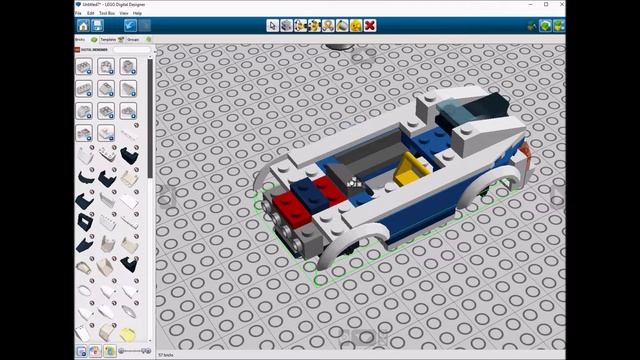The height and width of the screenshot is (360, 640).
Task: Toggle filter bricks by color icon
Action: click(95, 351)
